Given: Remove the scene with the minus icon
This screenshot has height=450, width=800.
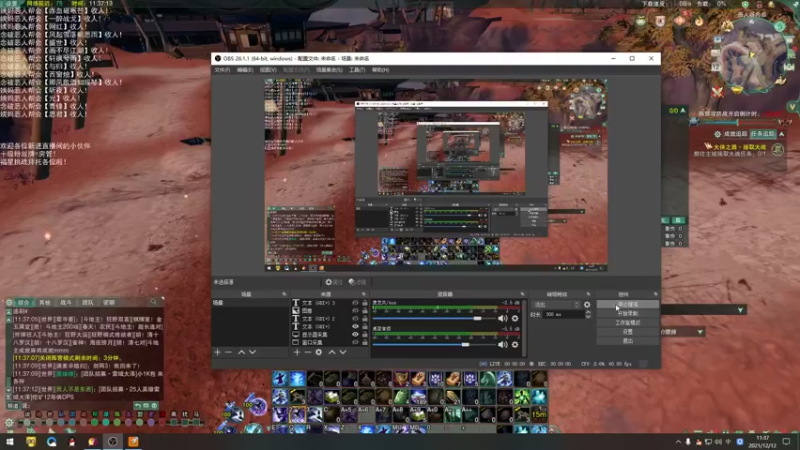Looking at the screenshot, I should 228,352.
